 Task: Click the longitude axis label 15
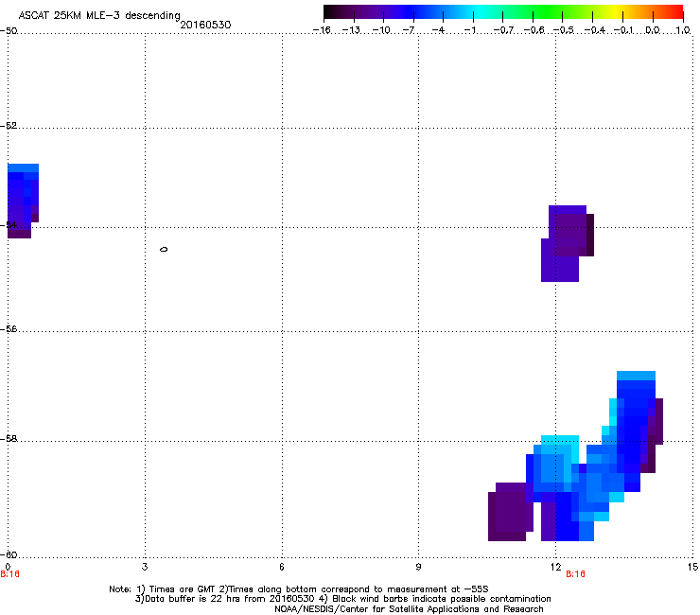point(692,567)
